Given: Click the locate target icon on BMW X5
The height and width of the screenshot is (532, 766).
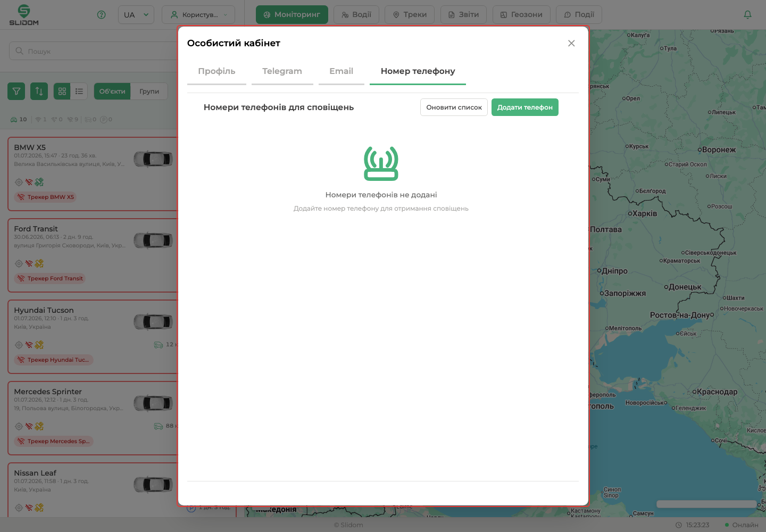Looking at the screenshot, I should pyautogui.click(x=19, y=182).
